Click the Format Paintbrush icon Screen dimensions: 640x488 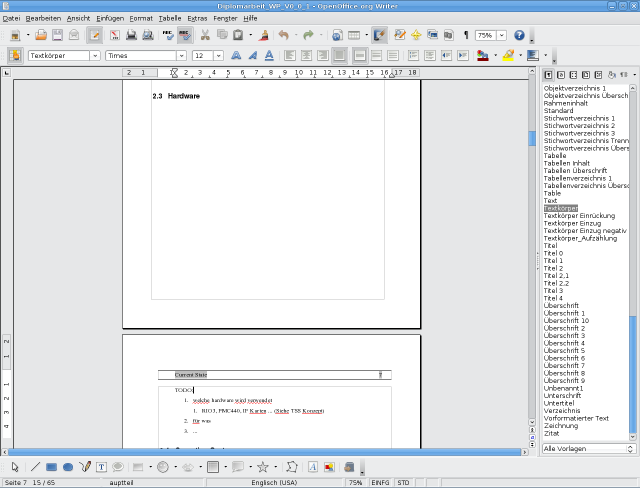point(264,35)
